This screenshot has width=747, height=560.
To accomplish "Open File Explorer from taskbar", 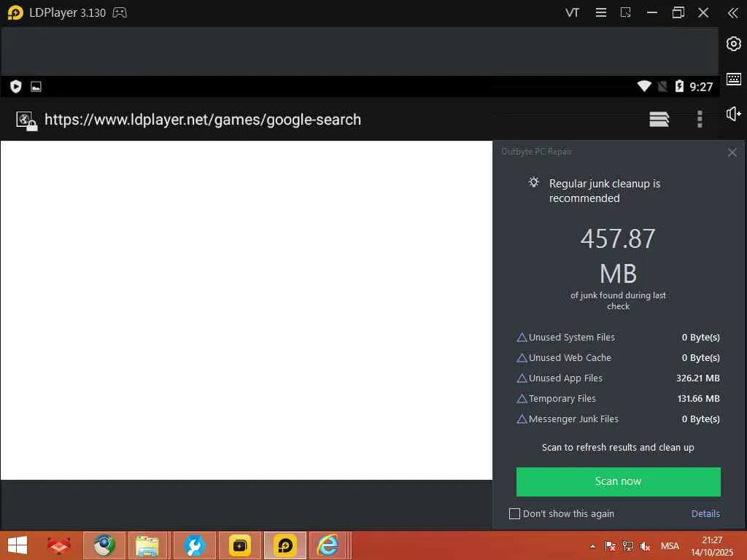I will pos(147,545).
